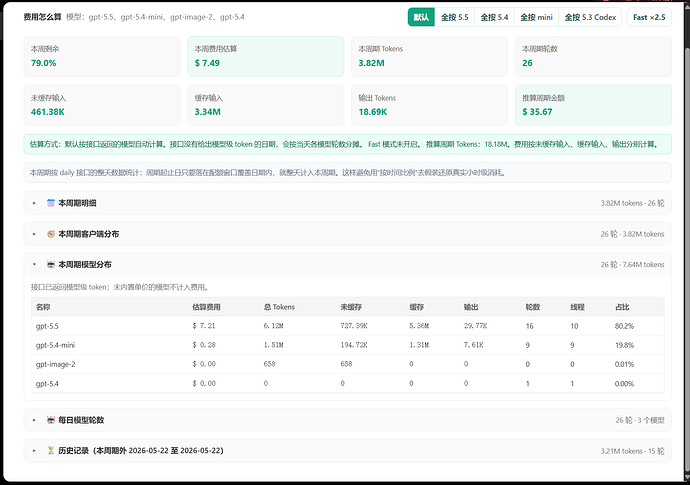690x485 pixels.
Task: Click the compass icon beside 本周期客户端分布
Action: pos(51,234)
